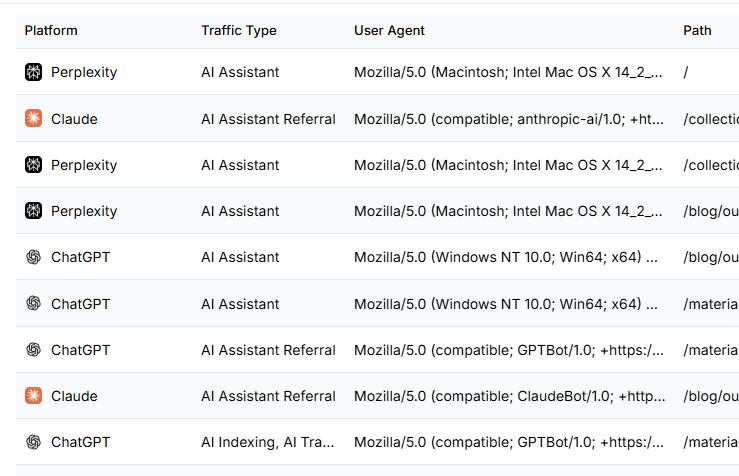Select the ChatGPT name in the Windows /materia row

81,304
